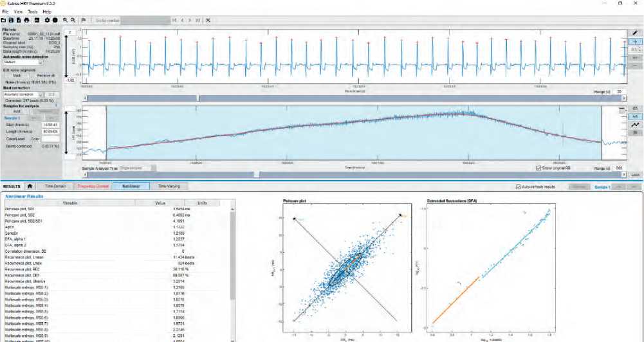
Task: Click the Value column header
Action: point(160,203)
